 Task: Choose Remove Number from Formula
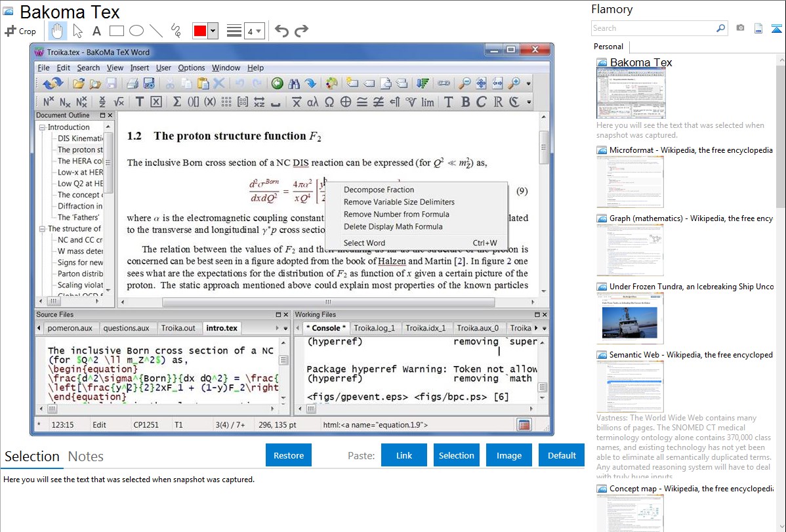pos(396,214)
